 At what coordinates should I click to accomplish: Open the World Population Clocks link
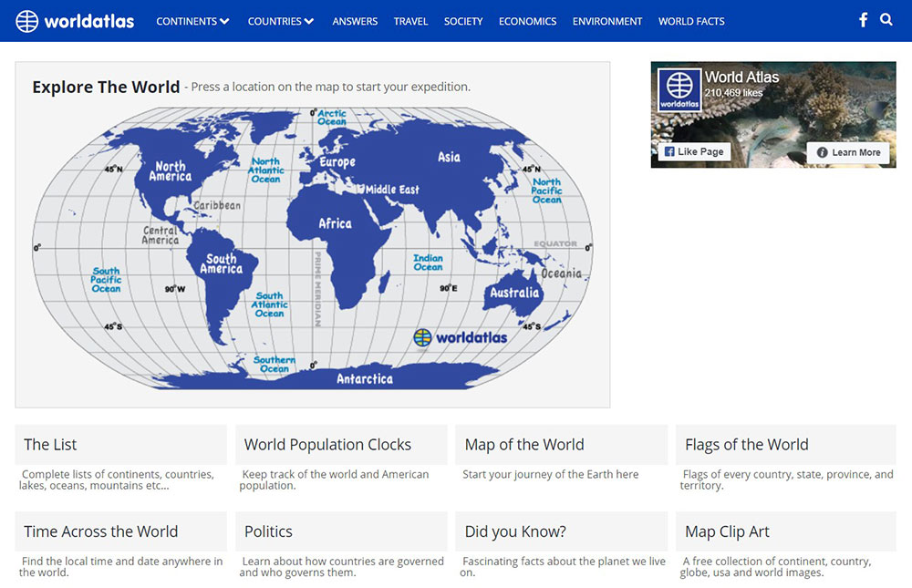pyautogui.click(x=327, y=445)
